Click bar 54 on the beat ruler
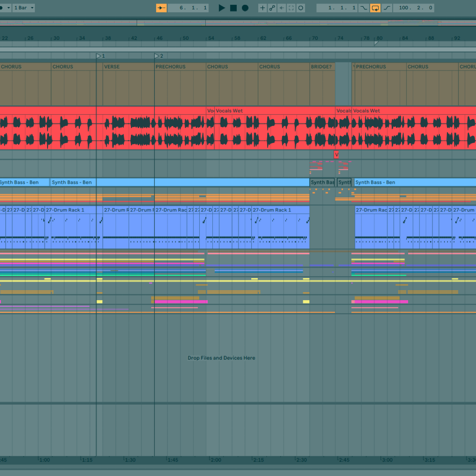 [x=211, y=38]
